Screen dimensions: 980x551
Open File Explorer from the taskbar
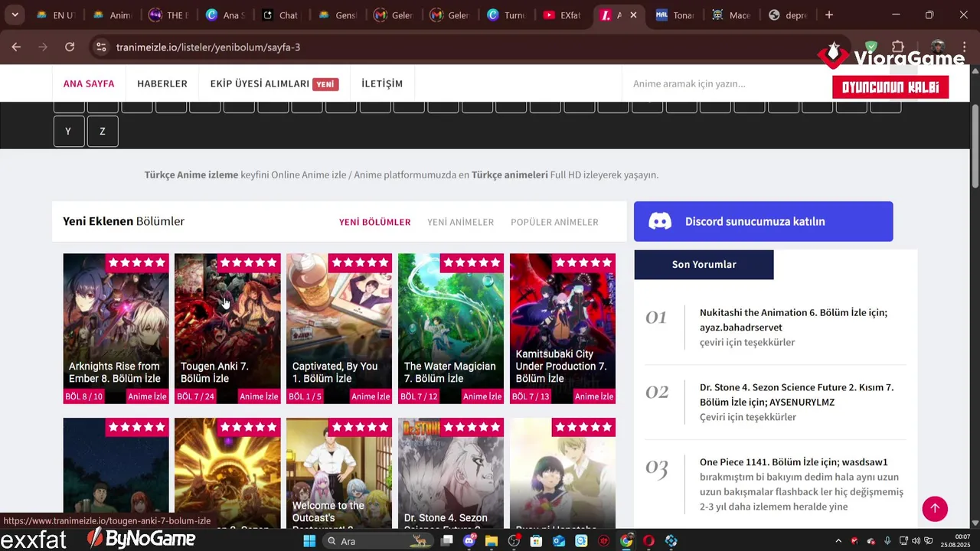point(492,541)
